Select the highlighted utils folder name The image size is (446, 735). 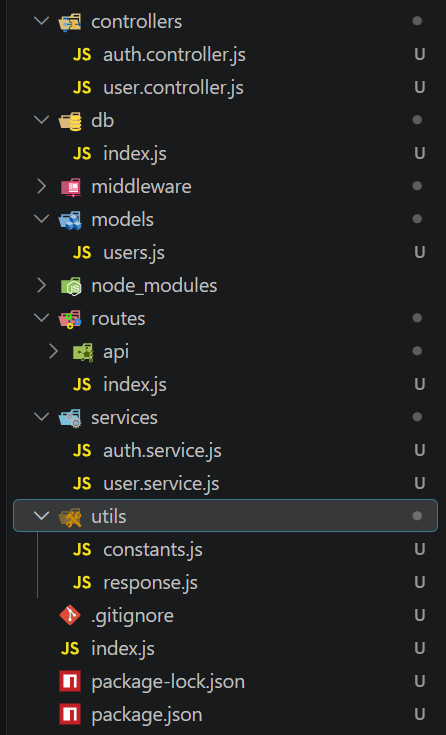109,517
